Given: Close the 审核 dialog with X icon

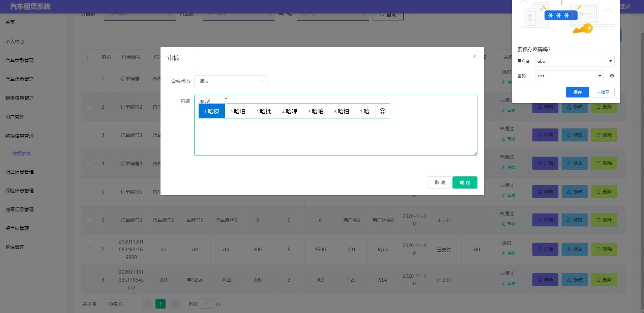Looking at the screenshot, I should point(474,56).
